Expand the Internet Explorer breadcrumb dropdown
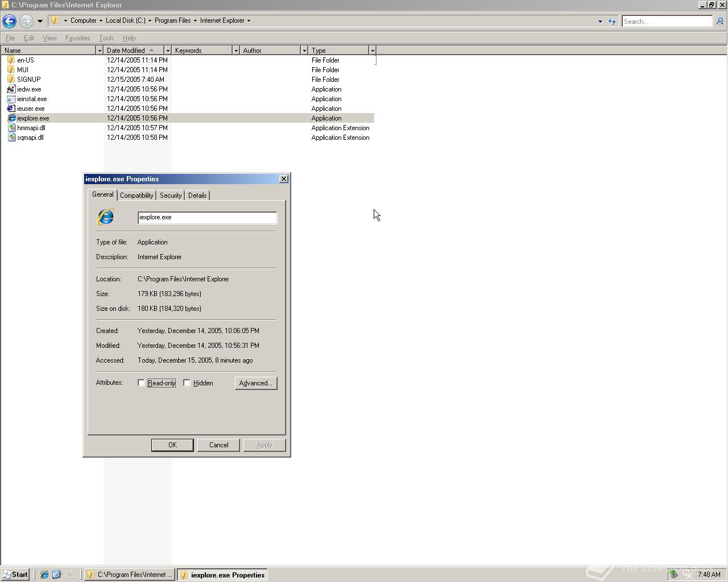This screenshot has height=582, width=728. coord(249,20)
